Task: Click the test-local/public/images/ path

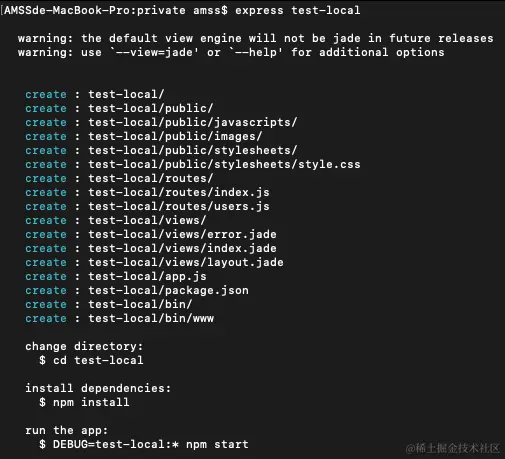Action: click(175, 136)
